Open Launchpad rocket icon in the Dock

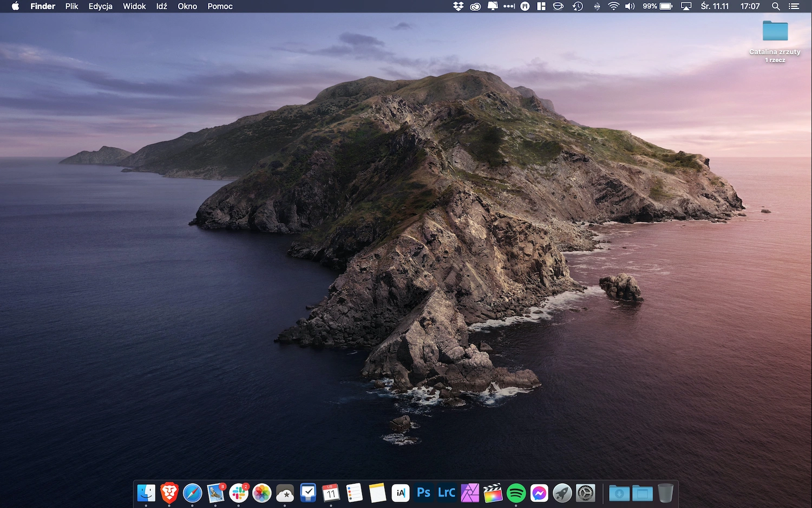pyautogui.click(x=562, y=493)
